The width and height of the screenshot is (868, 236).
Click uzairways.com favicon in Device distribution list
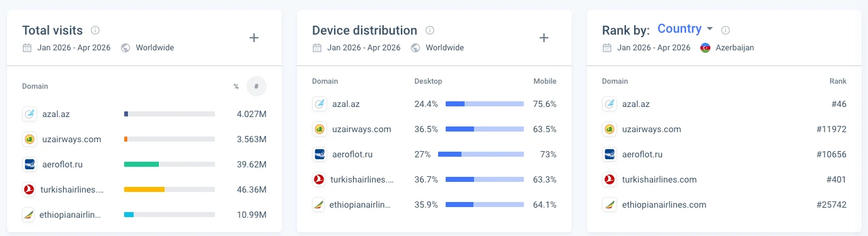click(319, 129)
